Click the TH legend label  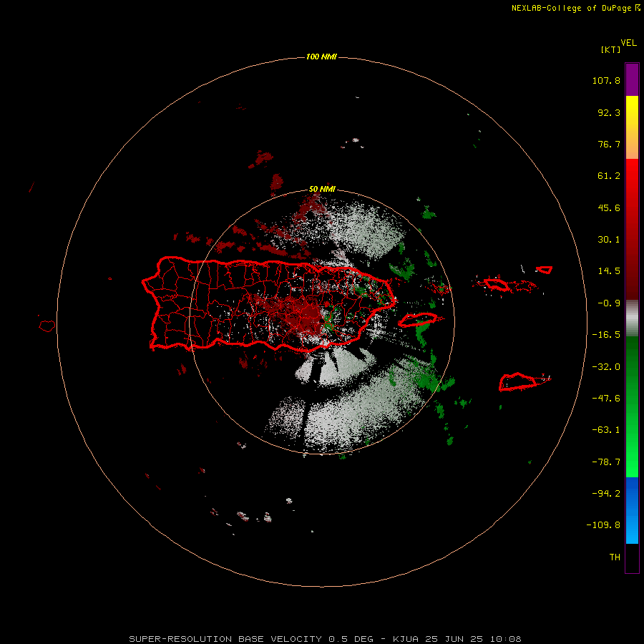coord(615,557)
